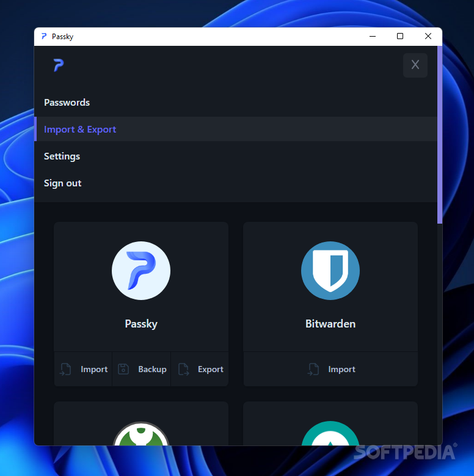Go to the Settings menu item
This screenshot has width=474, height=476.
(x=236, y=156)
